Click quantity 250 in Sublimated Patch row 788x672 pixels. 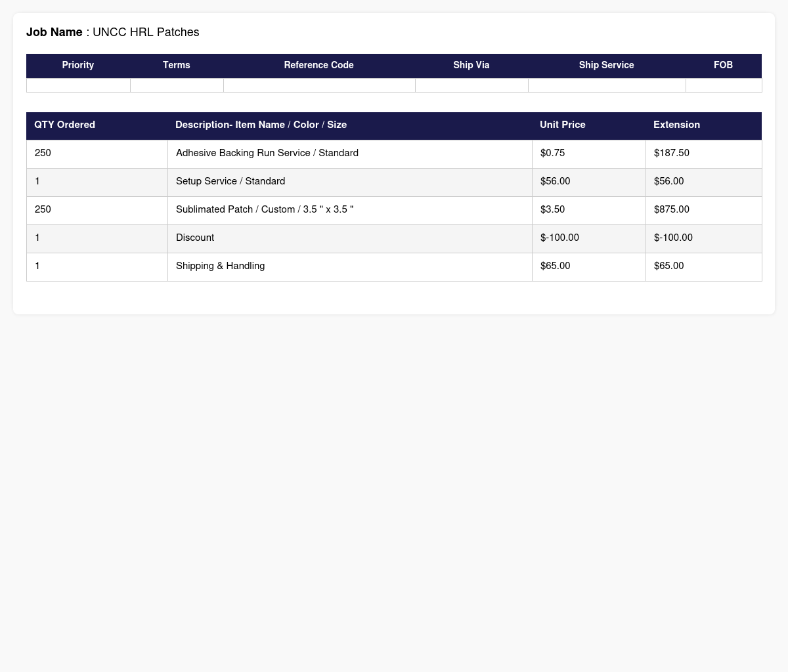point(43,209)
